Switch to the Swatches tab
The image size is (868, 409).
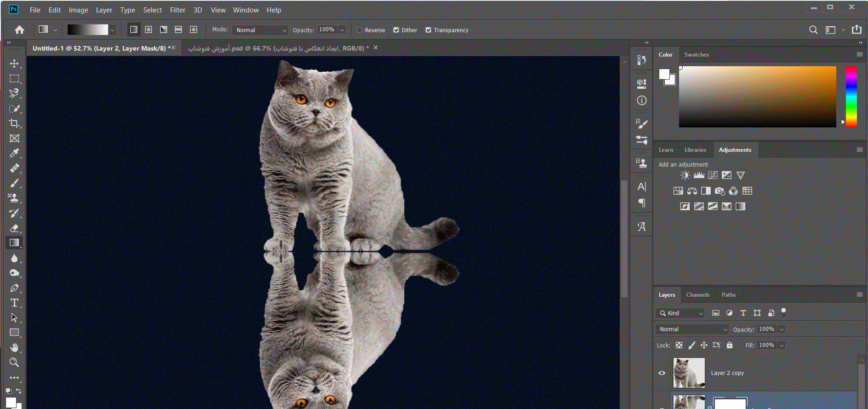click(696, 55)
